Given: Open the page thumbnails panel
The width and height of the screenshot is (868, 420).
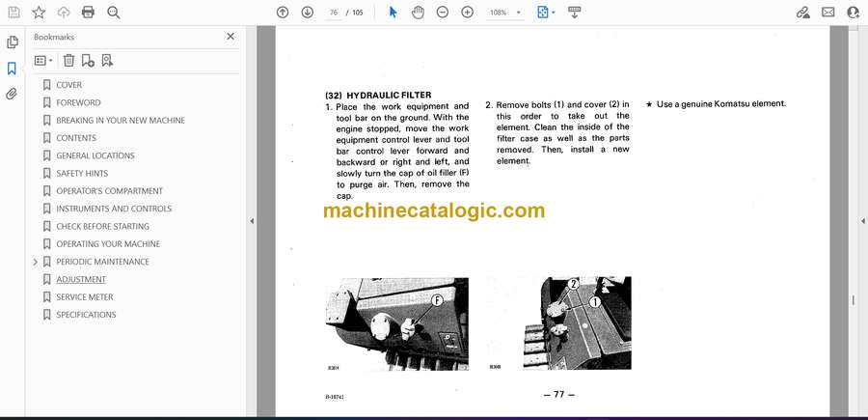Looking at the screenshot, I should tap(12, 42).
